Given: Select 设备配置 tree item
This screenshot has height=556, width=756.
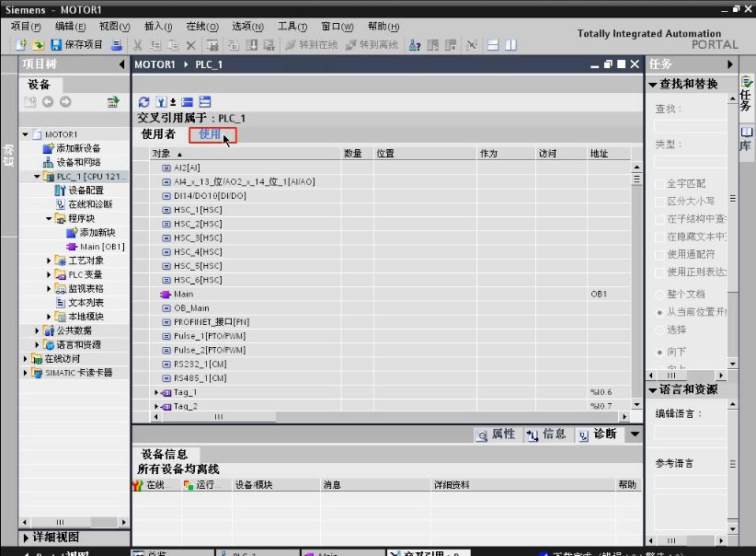Looking at the screenshot, I should pyautogui.click(x=79, y=191).
